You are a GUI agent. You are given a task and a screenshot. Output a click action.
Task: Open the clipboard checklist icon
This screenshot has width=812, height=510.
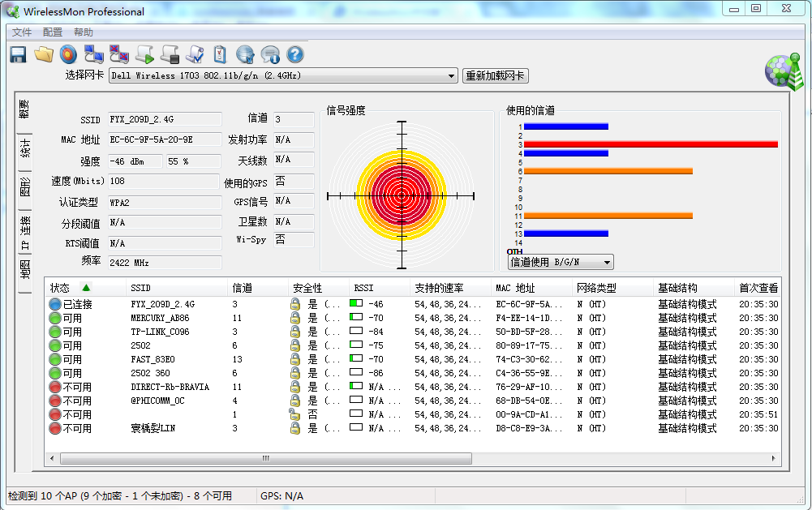point(220,54)
